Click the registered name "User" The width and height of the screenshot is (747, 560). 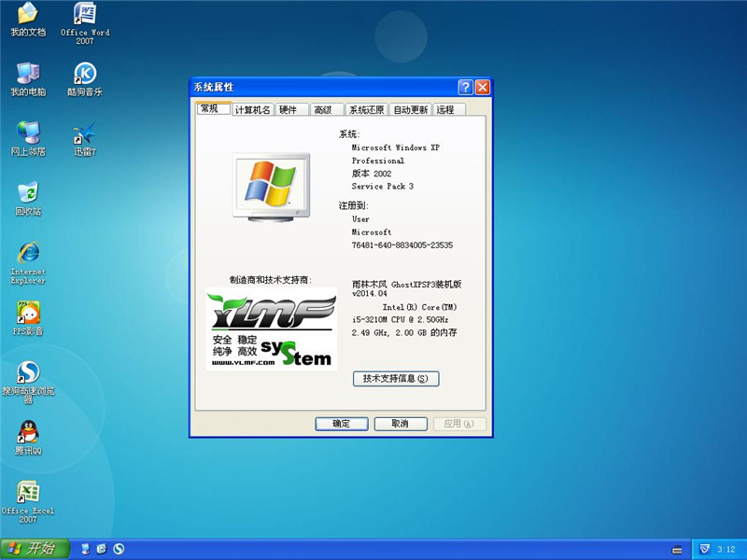coord(360,219)
